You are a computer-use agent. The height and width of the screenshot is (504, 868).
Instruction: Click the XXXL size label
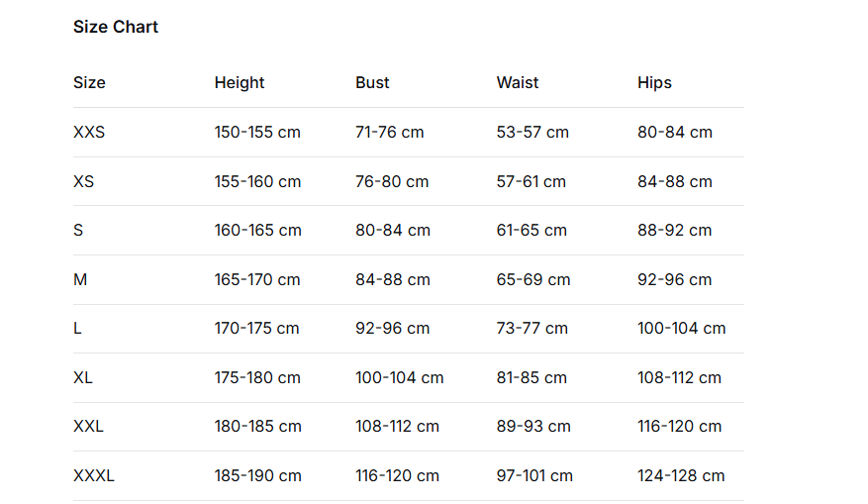[x=94, y=476]
